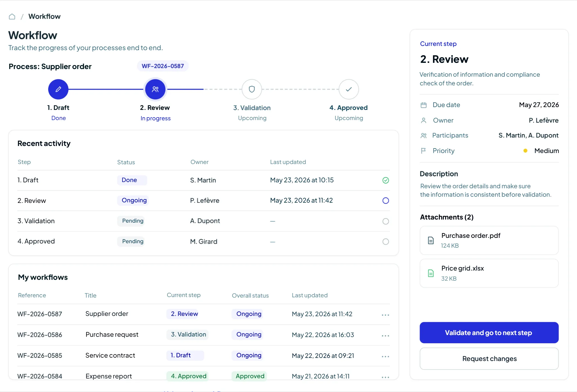This screenshot has height=392, width=577.
Task: Open the Purchase order.pdf attachment card
Action: (x=489, y=240)
